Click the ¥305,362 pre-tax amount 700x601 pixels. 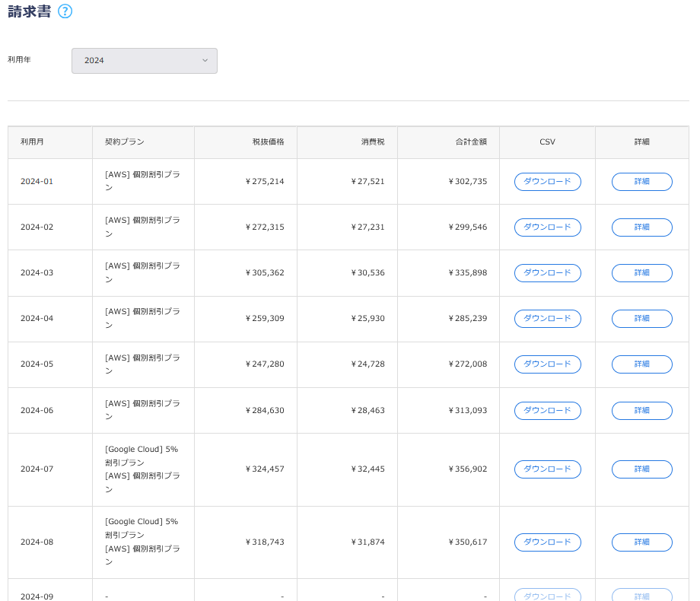(x=265, y=272)
